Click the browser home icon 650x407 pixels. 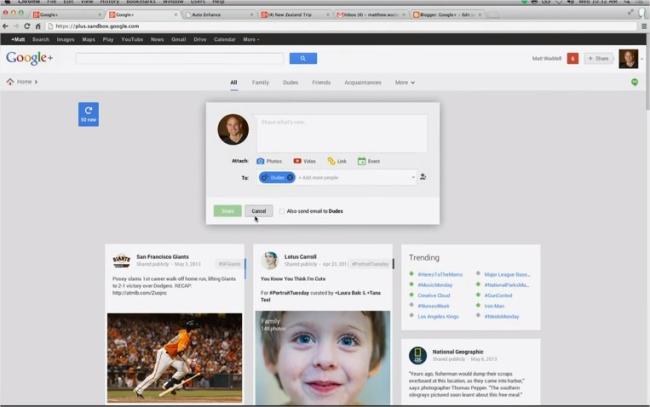coord(38,26)
